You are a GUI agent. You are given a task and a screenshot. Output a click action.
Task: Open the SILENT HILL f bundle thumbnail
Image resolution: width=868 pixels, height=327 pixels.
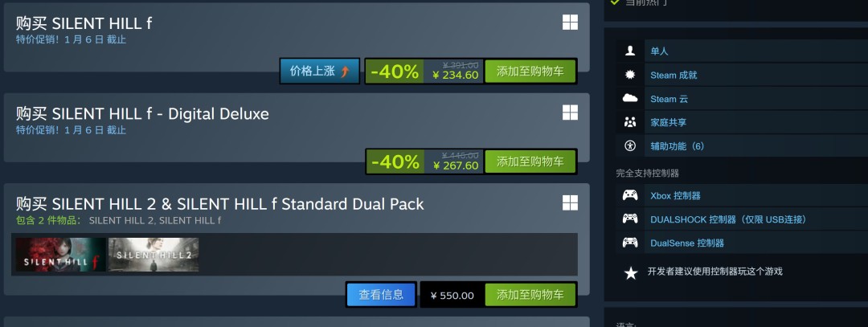coord(60,255)
